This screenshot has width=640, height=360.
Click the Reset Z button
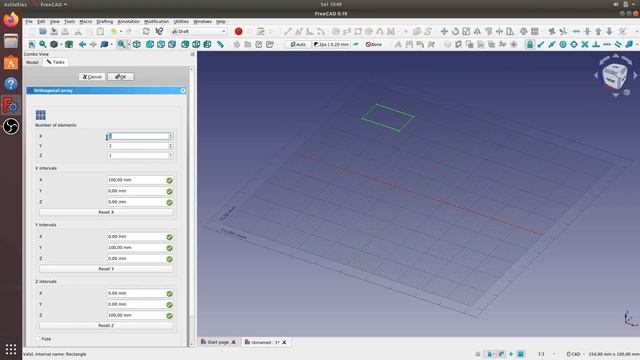click(x=106, y=326)
